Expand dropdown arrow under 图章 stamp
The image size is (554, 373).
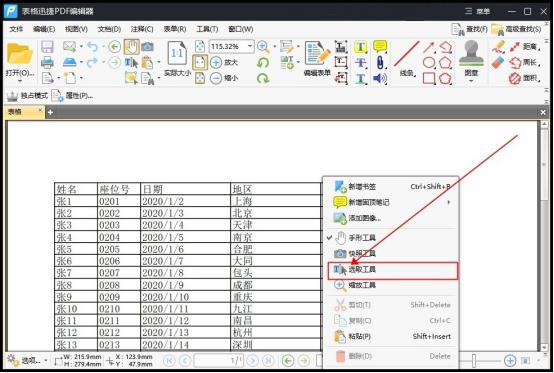(x=471, y=81)
